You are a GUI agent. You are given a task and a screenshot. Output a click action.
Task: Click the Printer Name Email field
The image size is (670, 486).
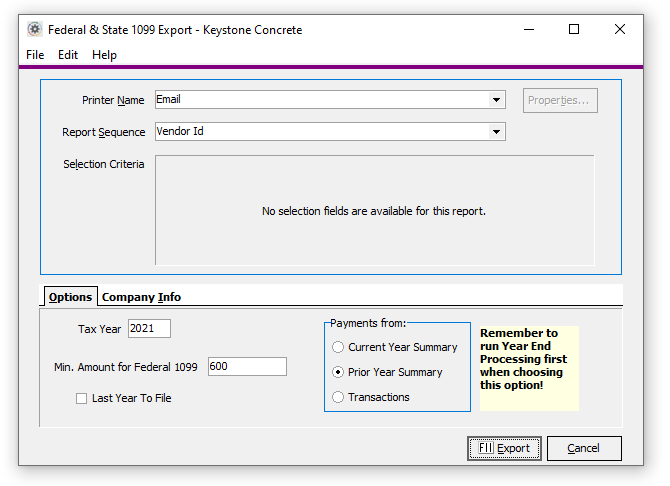coord(320,100)
